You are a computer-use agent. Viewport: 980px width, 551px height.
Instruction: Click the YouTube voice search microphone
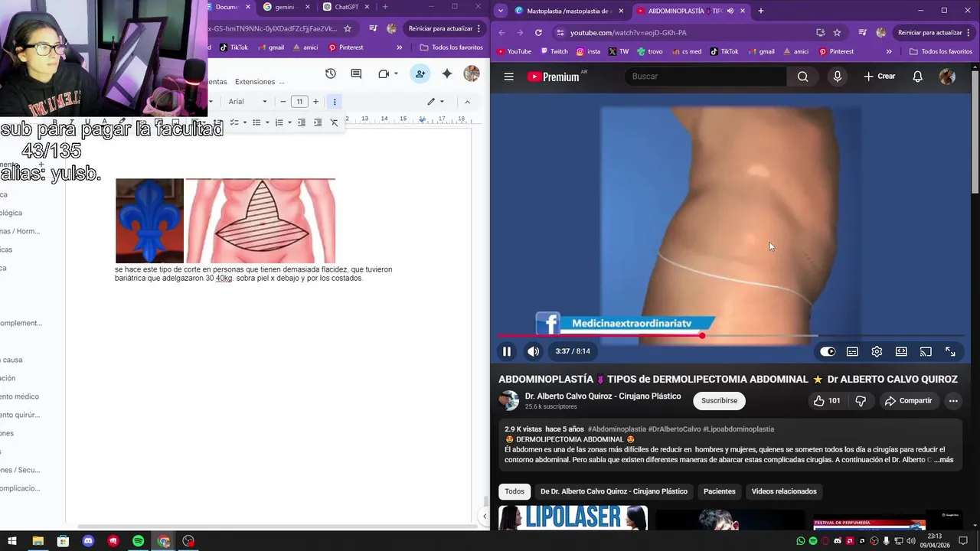click(x=837, y=77)
